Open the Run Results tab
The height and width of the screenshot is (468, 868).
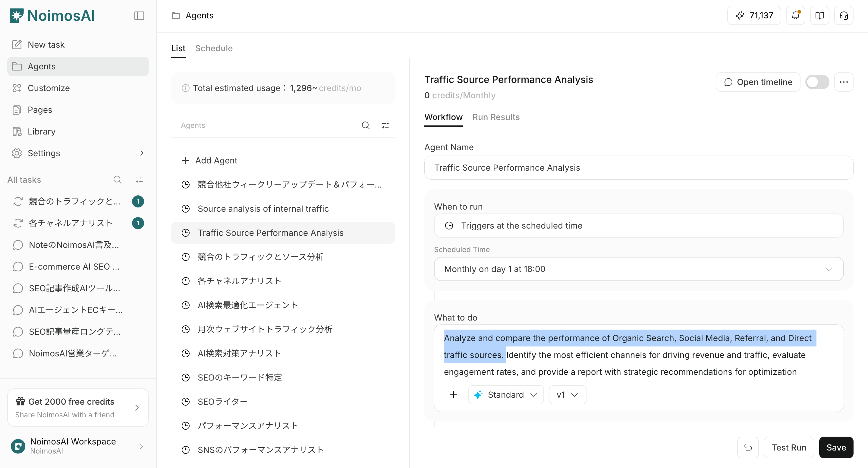pyautogui.click(x=496, y=117)
